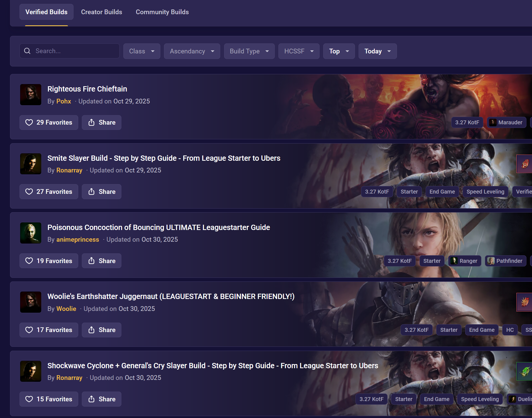
Task: Click the Marauder portrait icon in tag
Action: [493, 122]
